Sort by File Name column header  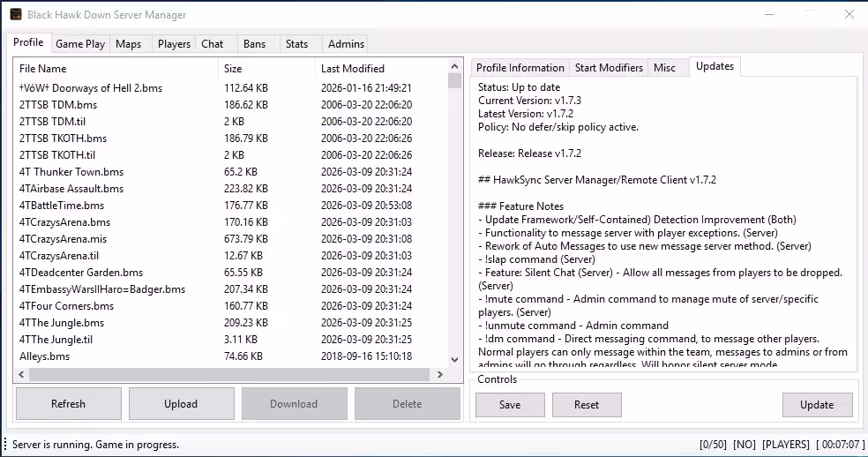[116, 69]
